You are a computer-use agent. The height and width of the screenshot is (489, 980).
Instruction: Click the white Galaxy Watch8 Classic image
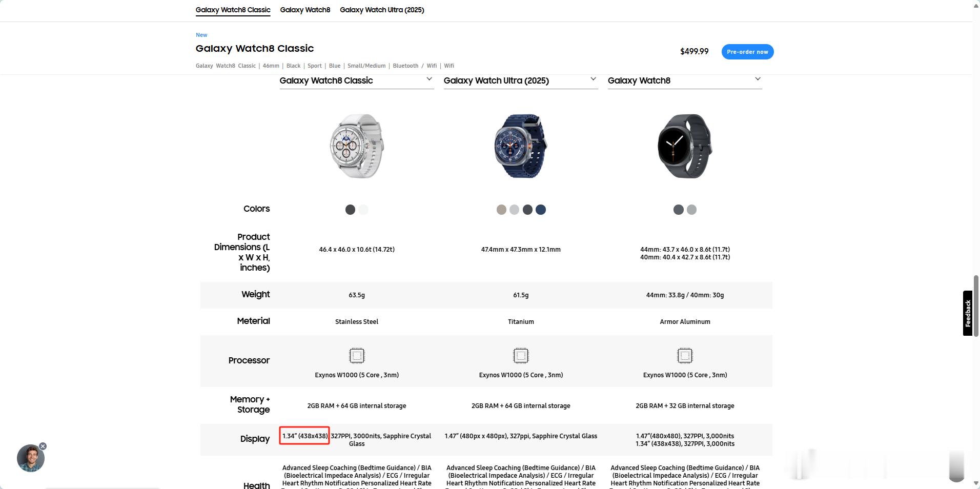click(357, 146)
